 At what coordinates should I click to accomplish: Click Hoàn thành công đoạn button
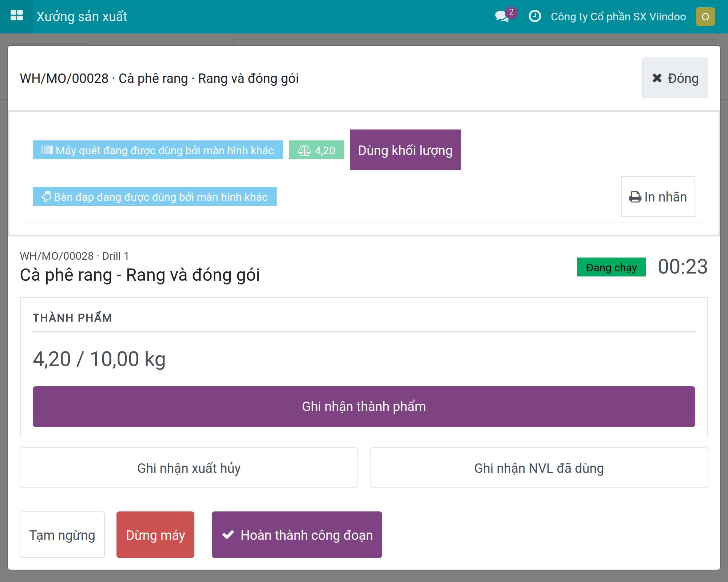(x=297, y=535)
